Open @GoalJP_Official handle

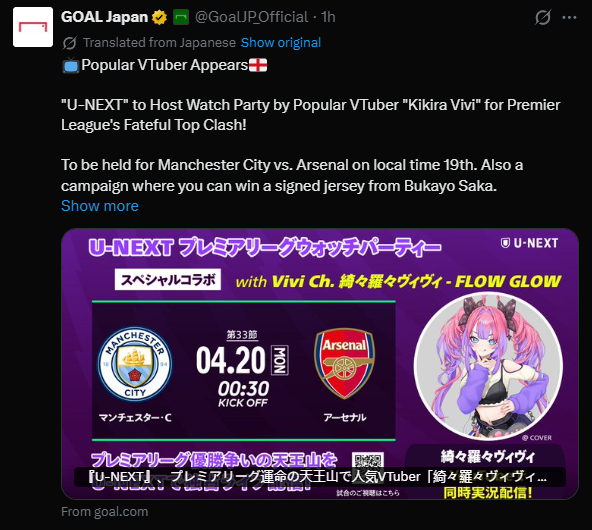pyautogui.click(x=251, y=17)
